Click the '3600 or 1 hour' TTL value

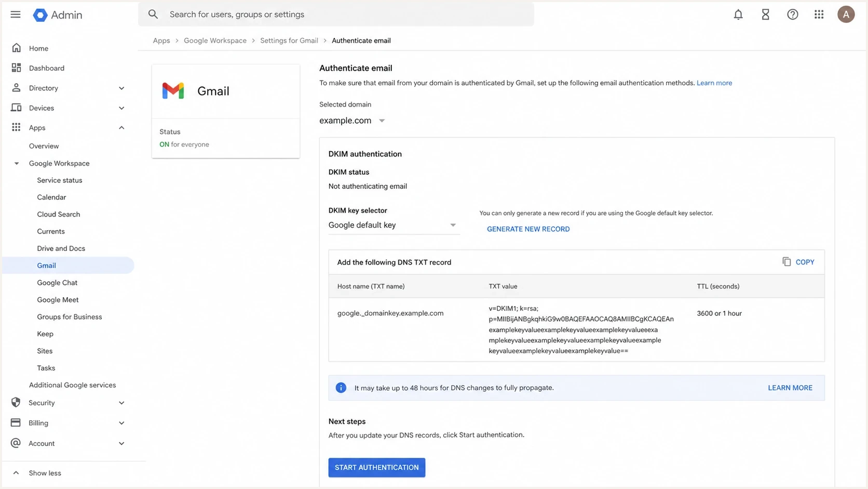coord(719,313)
